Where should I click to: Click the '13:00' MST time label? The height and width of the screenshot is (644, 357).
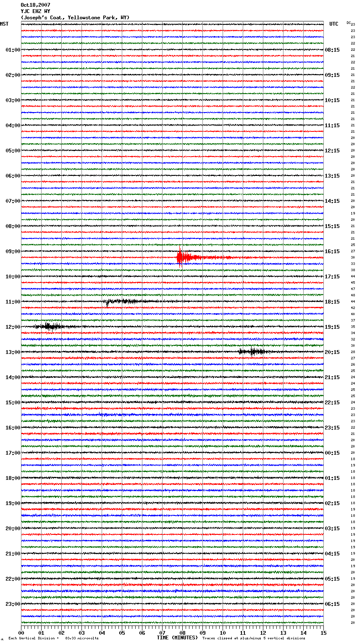13,352
